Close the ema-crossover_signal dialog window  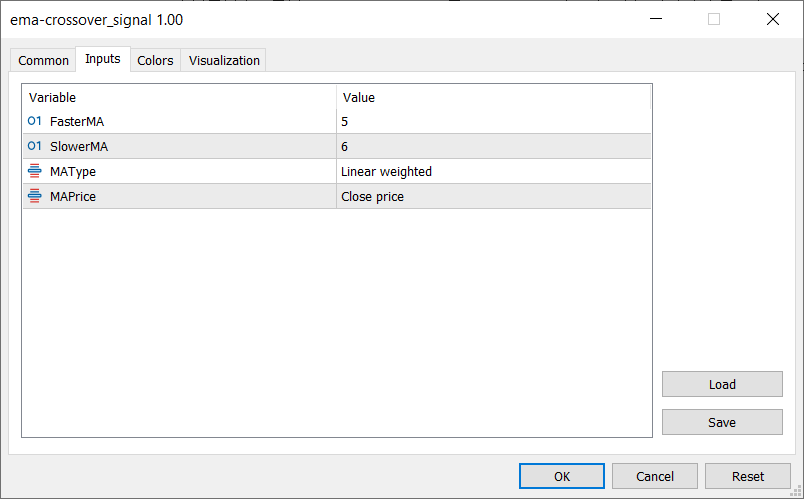772,19
